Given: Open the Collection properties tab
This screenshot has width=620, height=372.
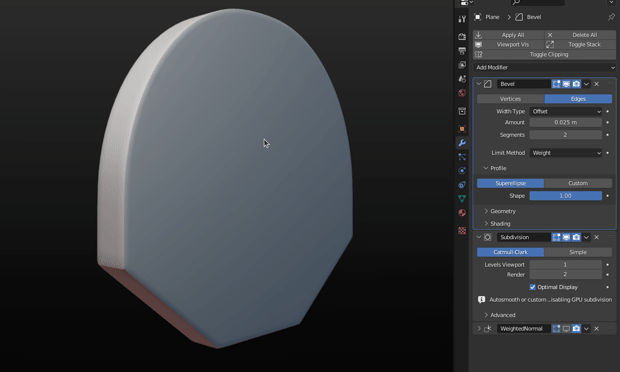Looking at the screenshot, I should pyautogui.click(x=462, y=111).
